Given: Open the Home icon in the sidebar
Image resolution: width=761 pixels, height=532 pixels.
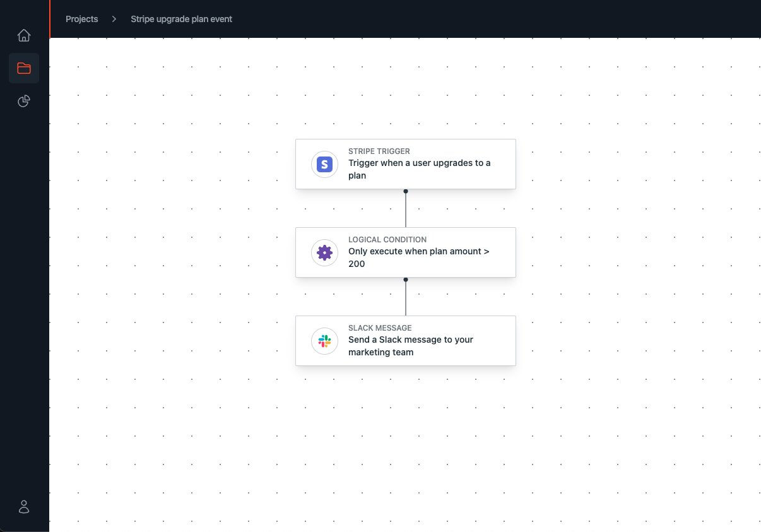Looking at the screenshot, I should click(24, 35).
